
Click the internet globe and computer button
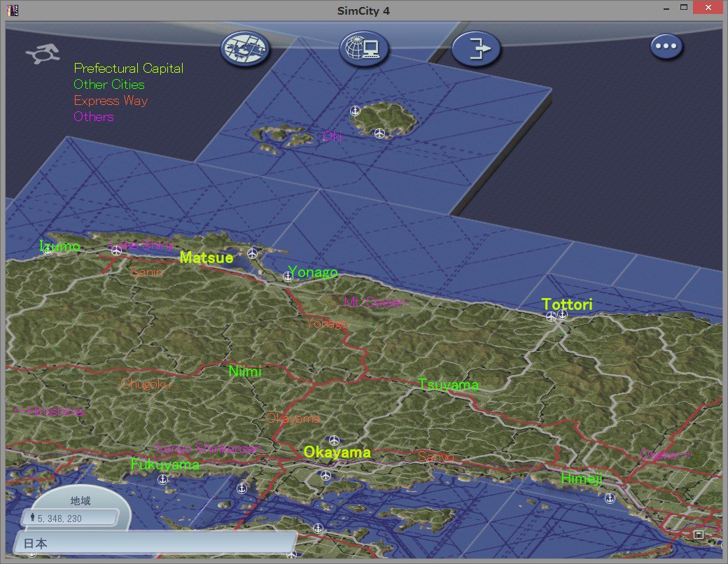point(363,48)
